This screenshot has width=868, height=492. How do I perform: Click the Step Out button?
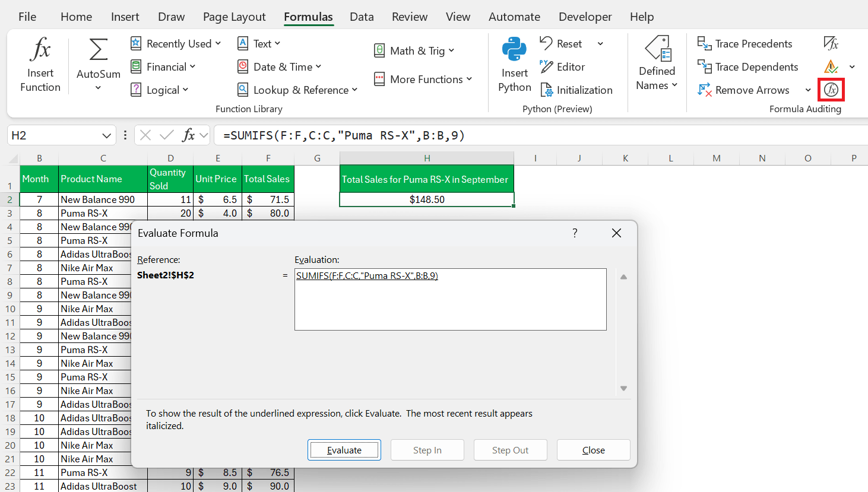pos(510,450)
